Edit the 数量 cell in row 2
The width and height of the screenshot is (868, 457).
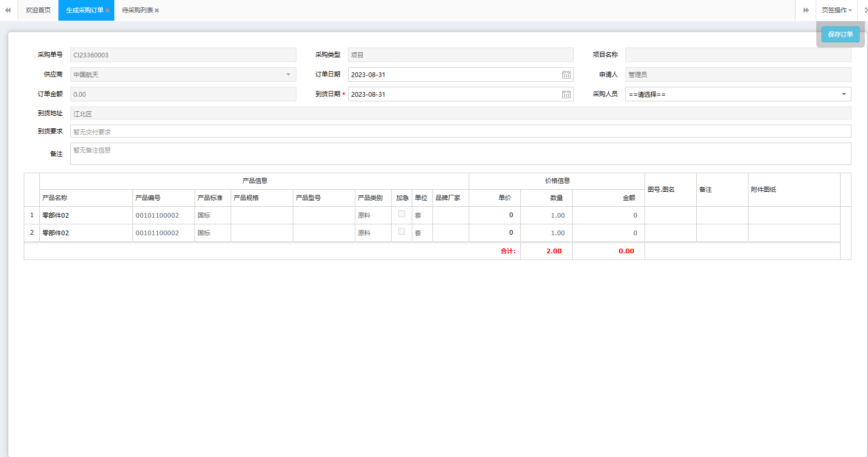pos(546,233)
